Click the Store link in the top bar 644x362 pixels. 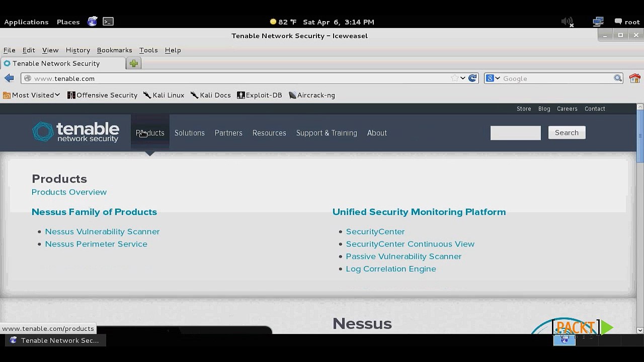pyautogui.click(x=524, y=109)
